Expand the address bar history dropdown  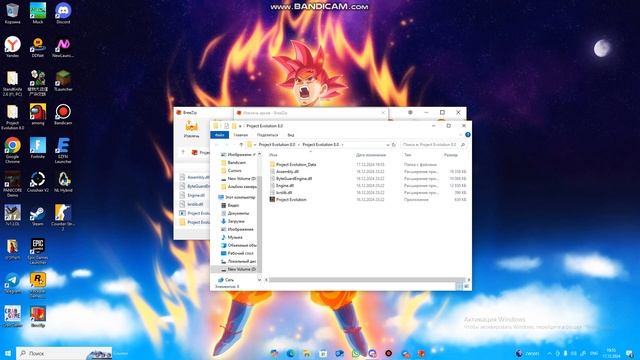(387, 144)
